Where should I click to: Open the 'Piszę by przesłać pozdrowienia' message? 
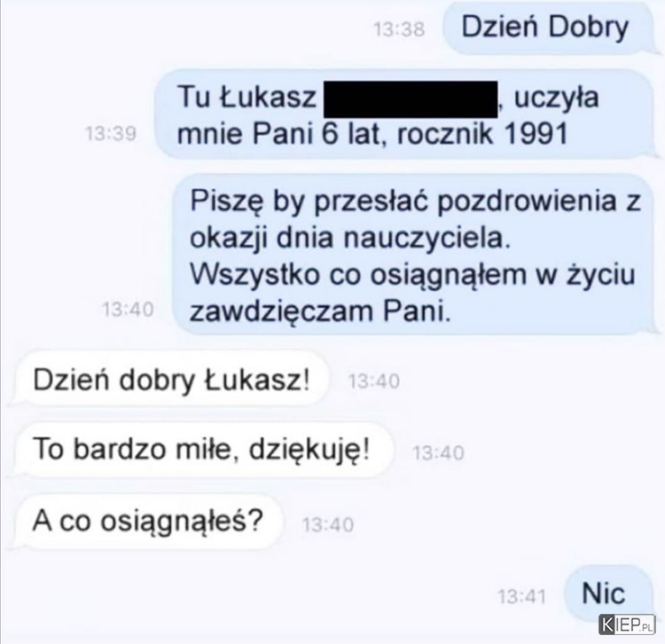pos(413,255)
